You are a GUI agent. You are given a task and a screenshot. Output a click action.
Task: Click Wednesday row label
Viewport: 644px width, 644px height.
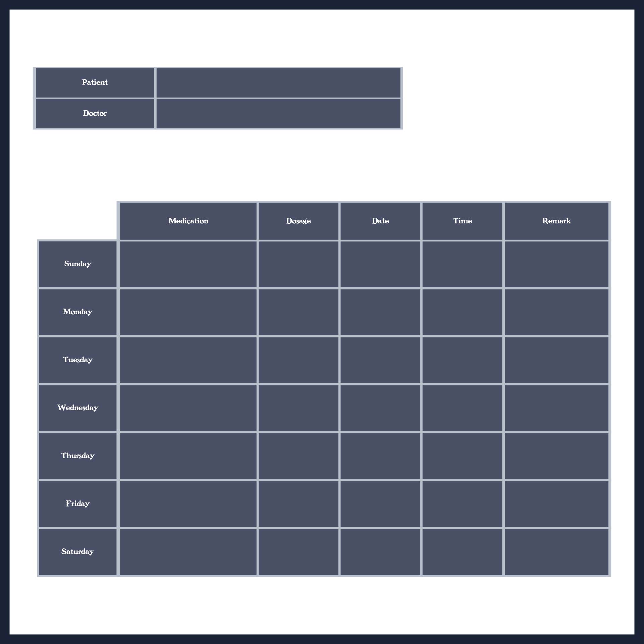pos(77,408)
